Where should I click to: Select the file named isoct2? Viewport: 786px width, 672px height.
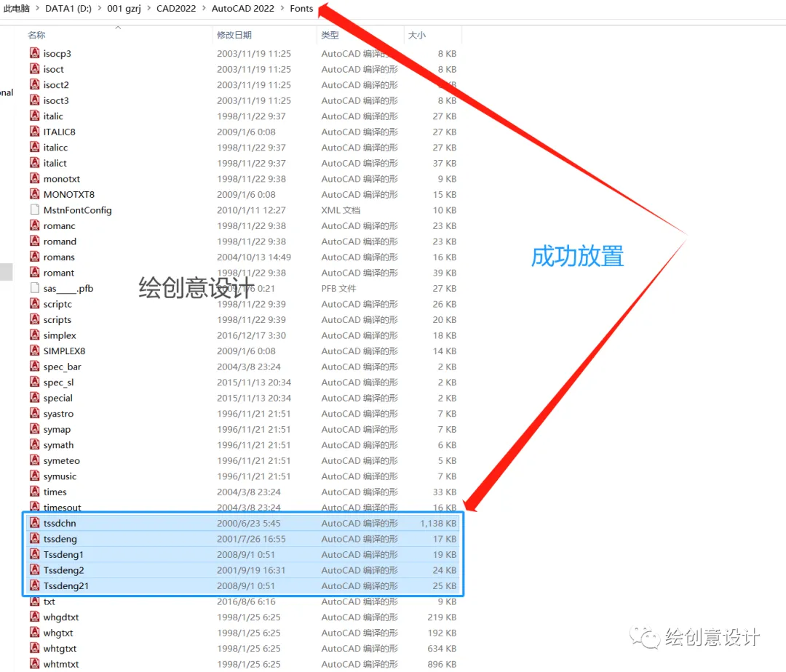pos(55,84)
